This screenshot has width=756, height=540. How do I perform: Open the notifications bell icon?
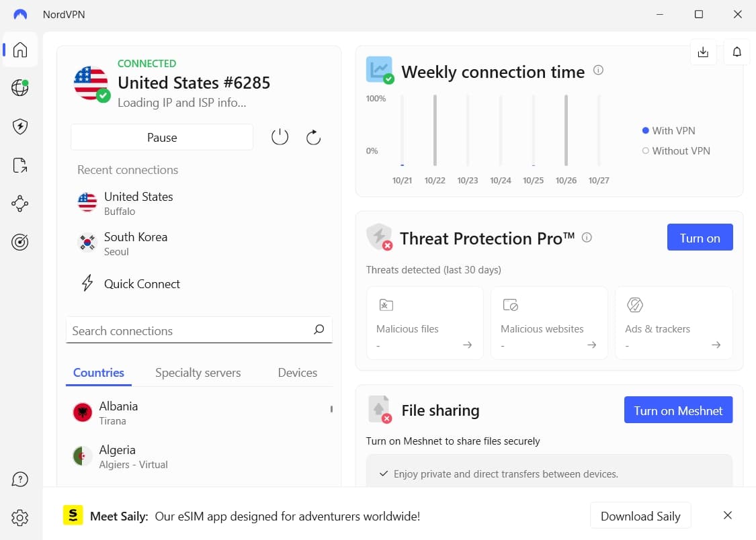[x=737, y=52]
